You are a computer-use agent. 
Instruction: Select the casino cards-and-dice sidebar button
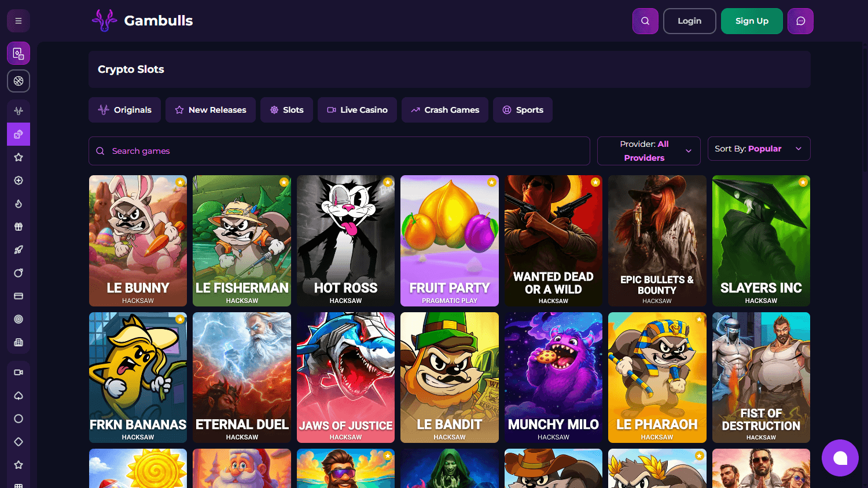pyautogui.click(x=19, y=53)
